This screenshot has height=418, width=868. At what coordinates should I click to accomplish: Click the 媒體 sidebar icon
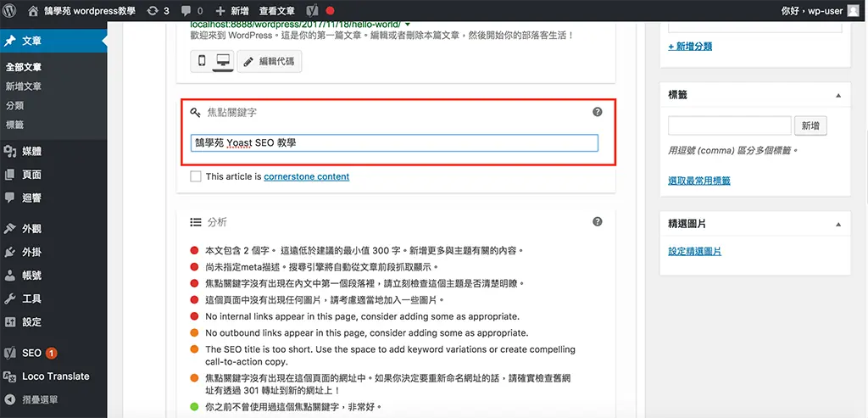pos(9,152)
